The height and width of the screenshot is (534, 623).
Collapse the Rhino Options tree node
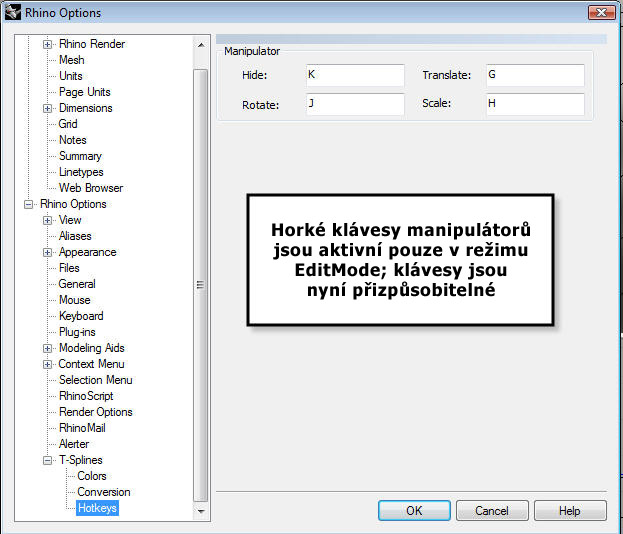click(29, 204)
